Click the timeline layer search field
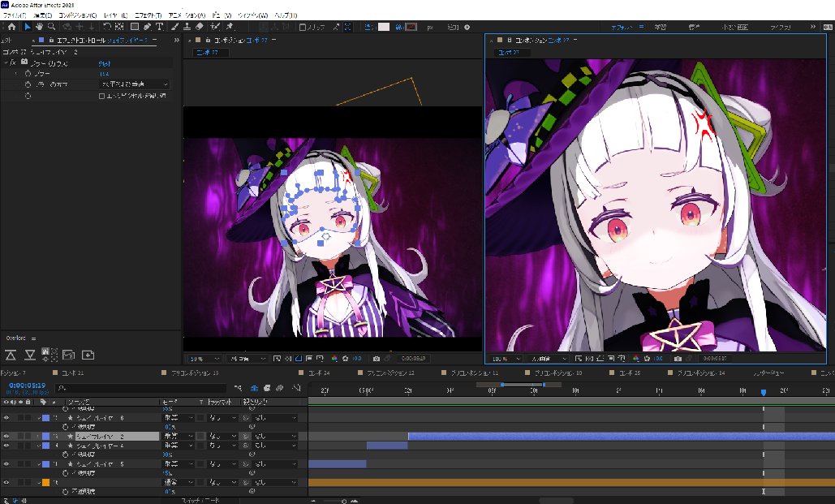 (x=141, y=389)
